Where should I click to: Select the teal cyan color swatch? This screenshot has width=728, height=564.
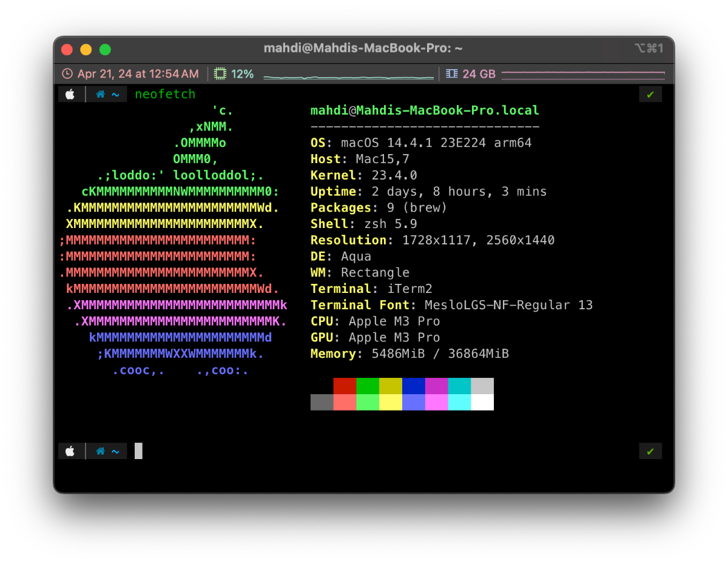(x=459, y=386)
